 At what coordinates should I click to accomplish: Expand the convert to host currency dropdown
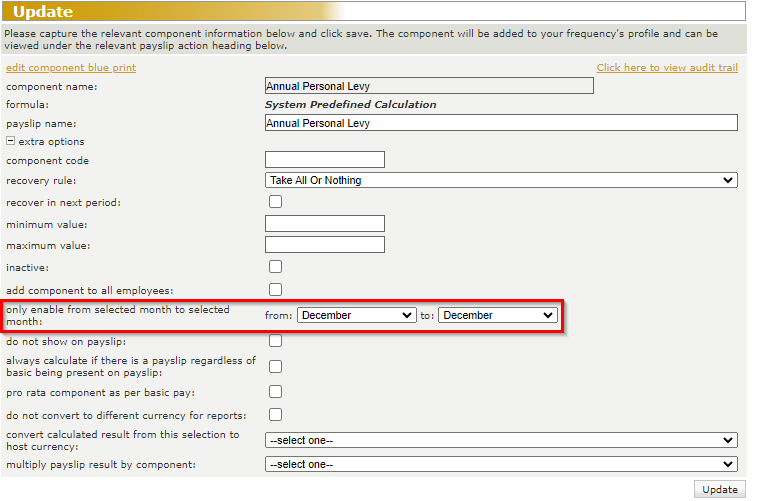[x=501, y=440]
